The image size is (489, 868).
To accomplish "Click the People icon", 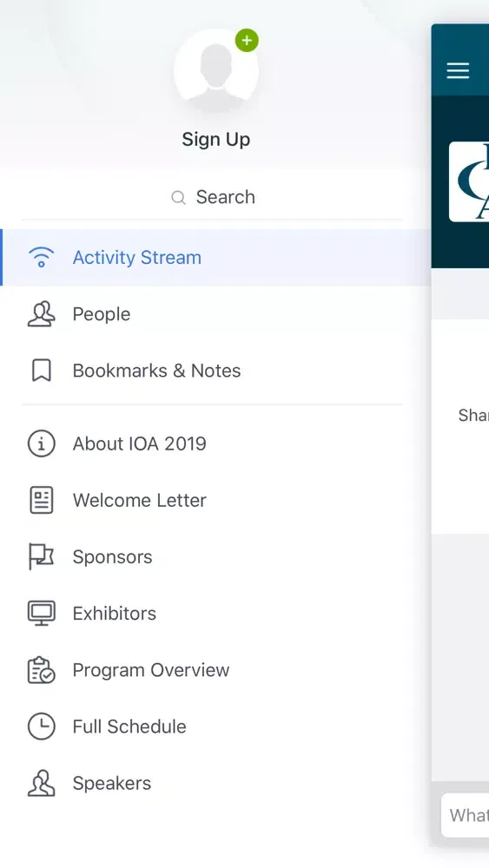I will coord(42,314).
